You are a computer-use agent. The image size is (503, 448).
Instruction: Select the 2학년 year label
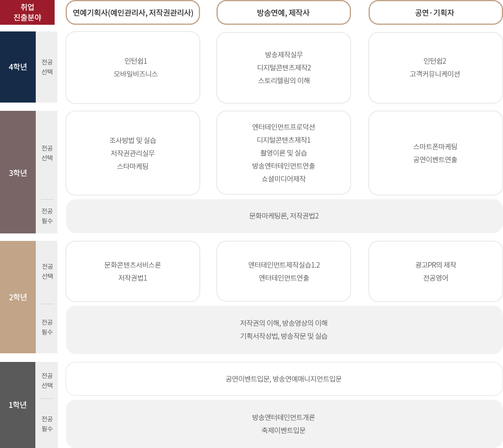18,297
